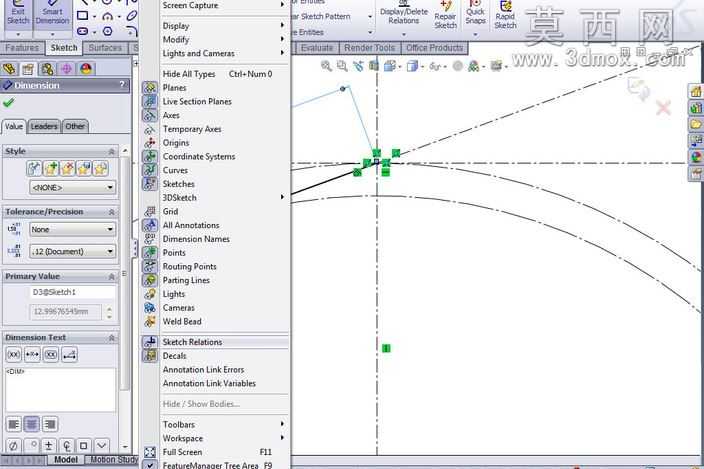Switch to the Surfaces tab
This screenshot has width=704, height=469.
105,48
